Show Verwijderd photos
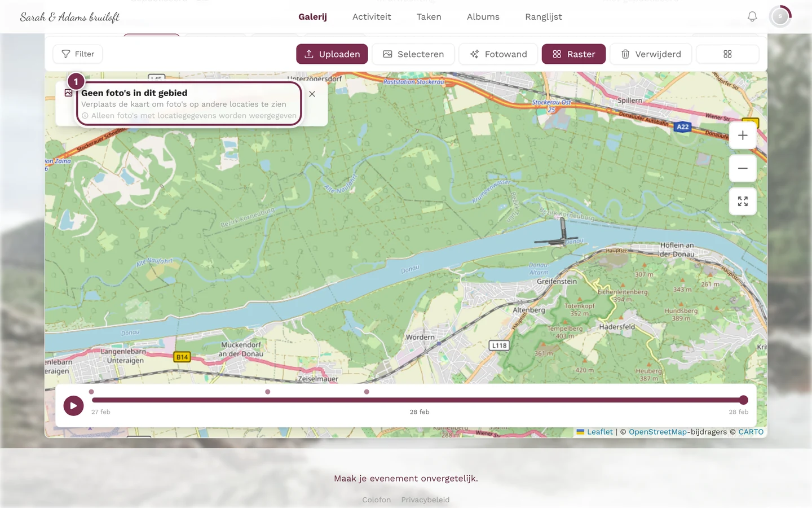The image size is (812, 508). [x=651, y=54]
